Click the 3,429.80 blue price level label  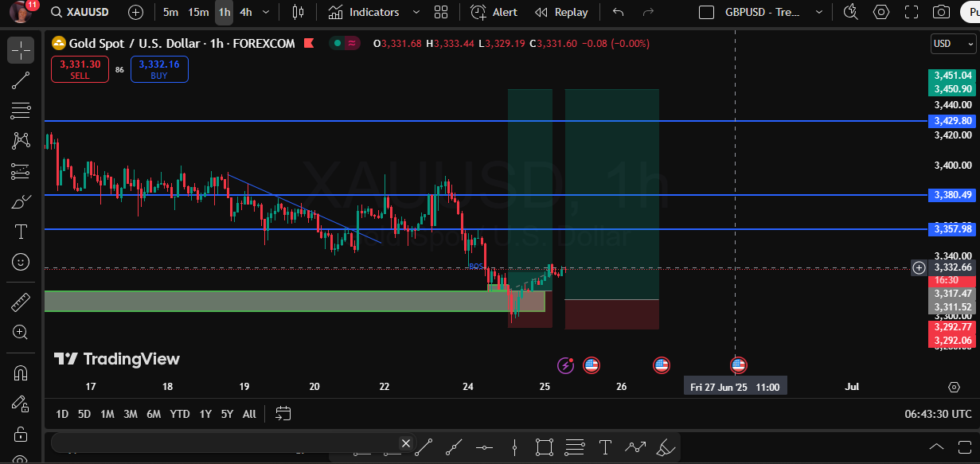[x=951, y=121]
